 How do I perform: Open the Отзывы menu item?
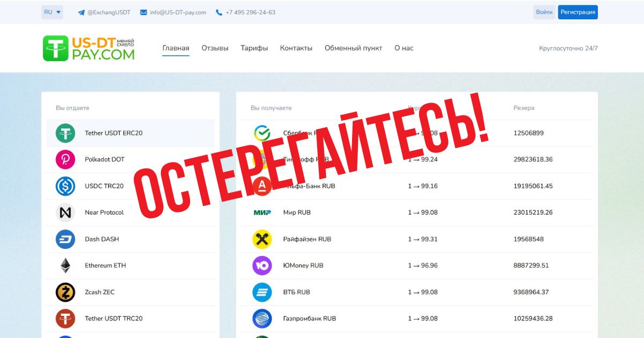pyautogui.click(x=215, y=48)
